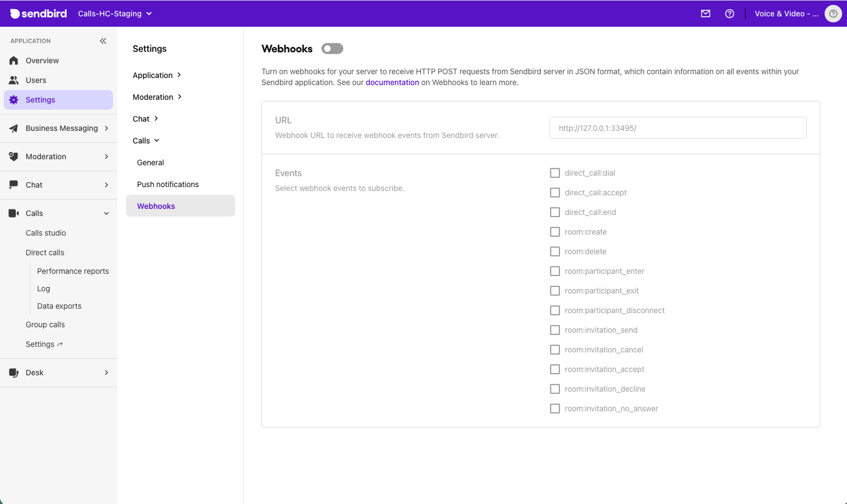
Task: Check the room:invitation_send event
Action: (555, 330)
